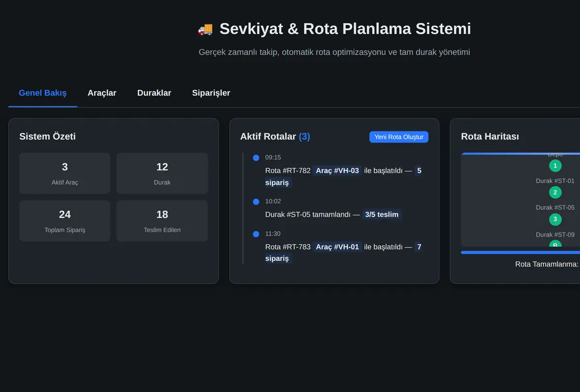The image size is (580, 392).
Task: Open the Aktif Araç stat card
Action: (65, 173)
